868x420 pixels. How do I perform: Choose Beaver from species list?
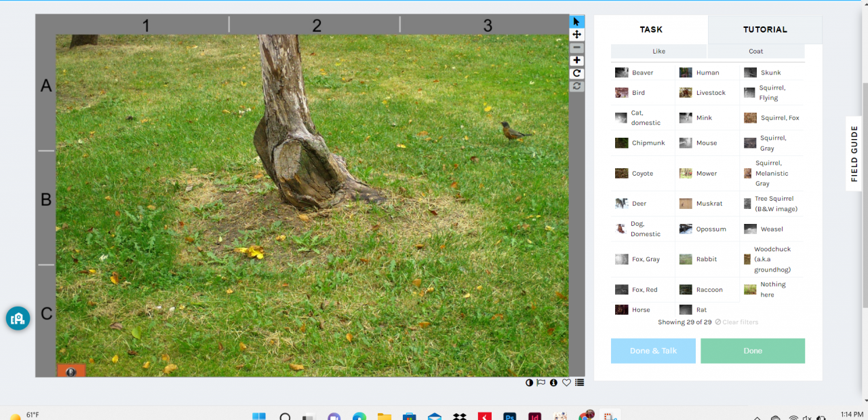[642, 73]
